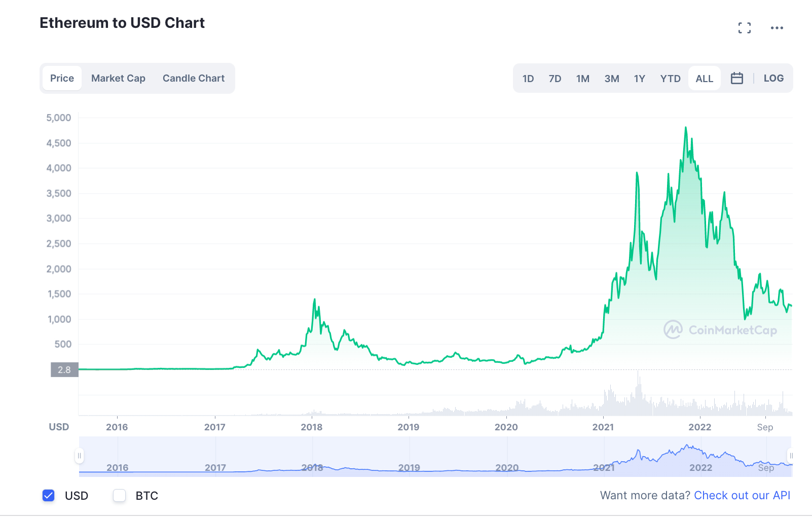Select the 3M time range
This screenshot has height=518, width=812.
[612, 79]
